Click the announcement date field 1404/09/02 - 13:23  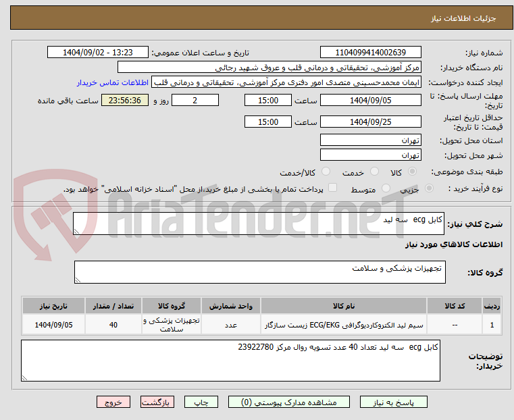pyautogui.click(x=98, y=53)
